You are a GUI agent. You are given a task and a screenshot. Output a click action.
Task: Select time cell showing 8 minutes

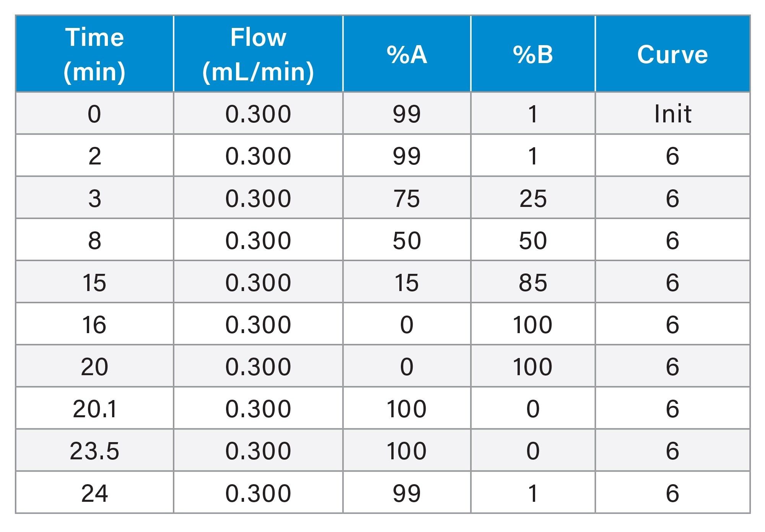[94, 240]
